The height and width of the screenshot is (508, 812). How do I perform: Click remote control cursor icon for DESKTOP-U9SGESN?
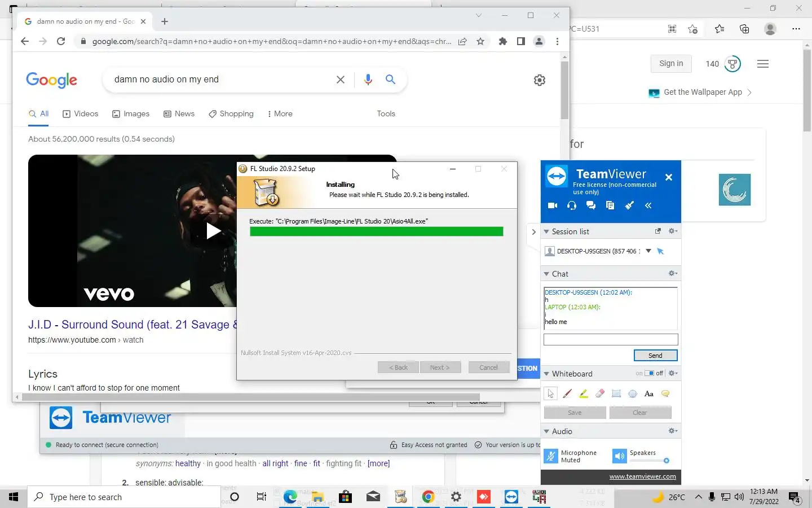pyautogui.click(x=661, y=251)
